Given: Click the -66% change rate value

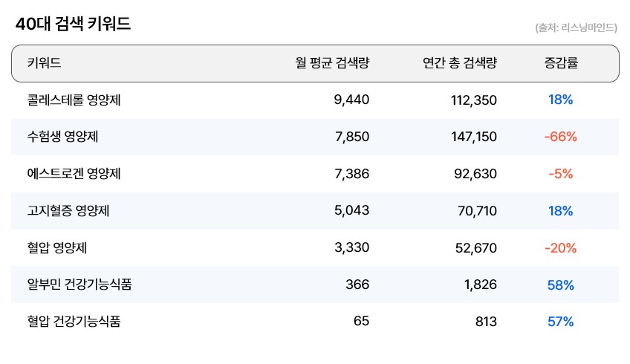Looking at the screenshot, I should 560,137.
